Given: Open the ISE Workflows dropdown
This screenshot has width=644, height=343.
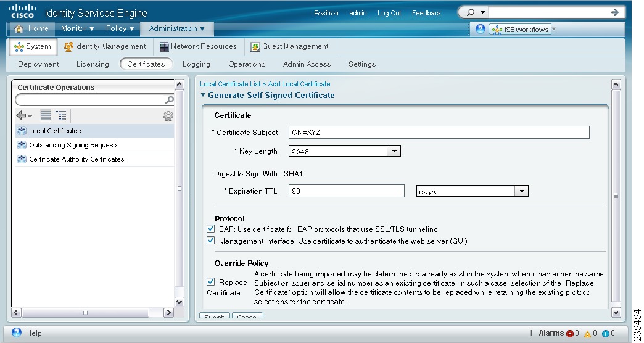Looking at the screenshot, I should pos(523,30).
